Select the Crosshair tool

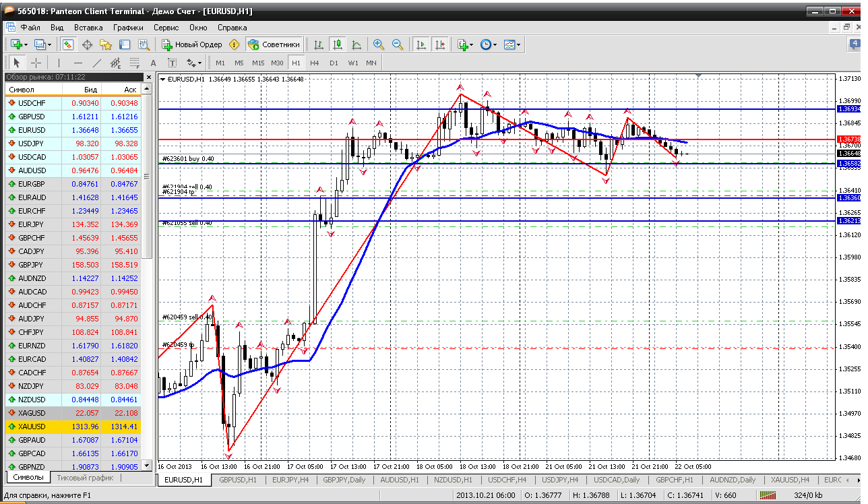[x=36, y=63]
